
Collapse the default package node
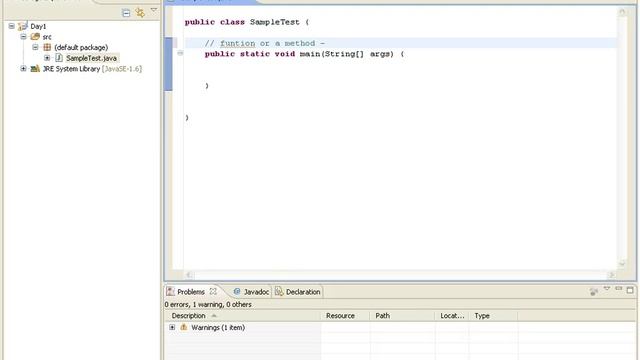35,47
